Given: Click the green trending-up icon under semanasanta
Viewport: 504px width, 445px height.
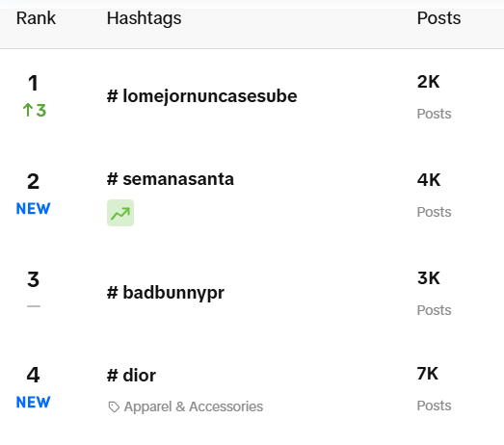Looking at the screenshot, I should click(120, 213).
